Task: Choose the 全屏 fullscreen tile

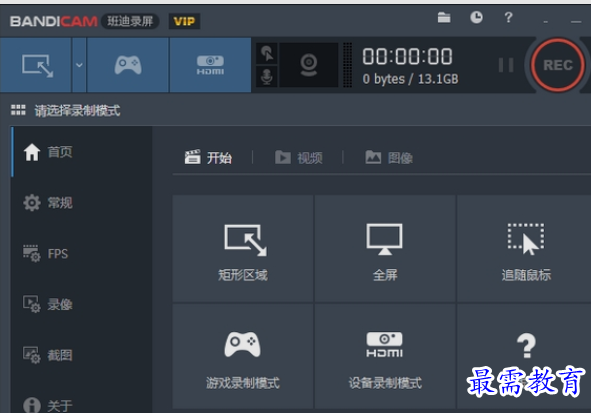Action: [384, 249]
